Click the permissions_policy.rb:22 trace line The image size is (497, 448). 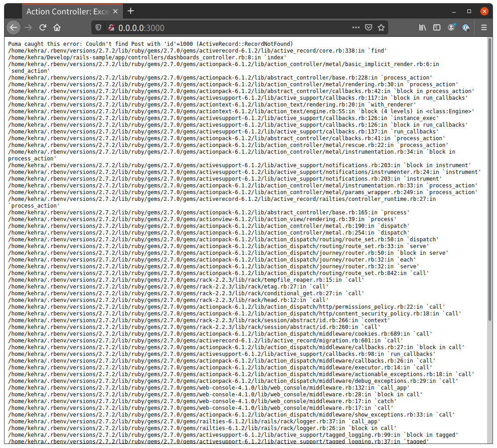coord(227,307)
